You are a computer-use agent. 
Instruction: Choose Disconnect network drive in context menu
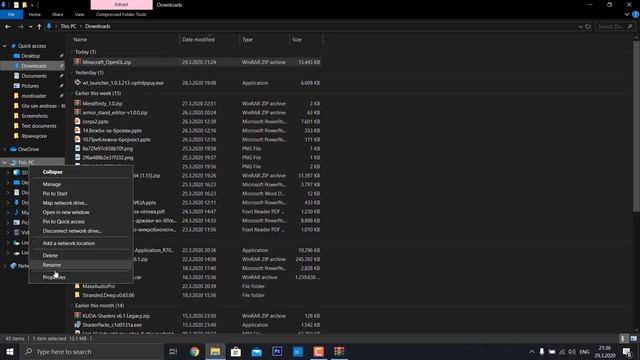pyautogui.click(x=81, y=231)
